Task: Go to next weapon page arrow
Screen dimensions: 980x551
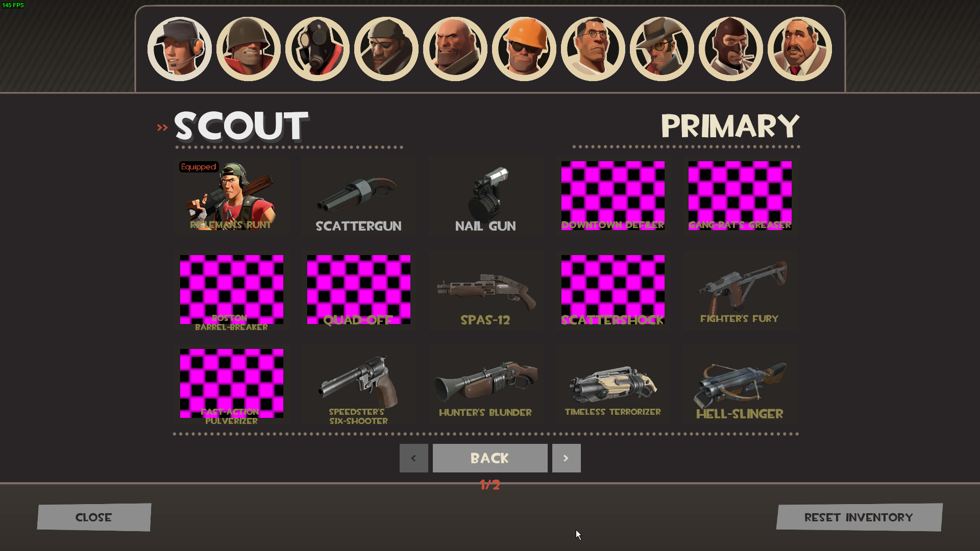Action: pyautogui.click(x=566, y=458)
